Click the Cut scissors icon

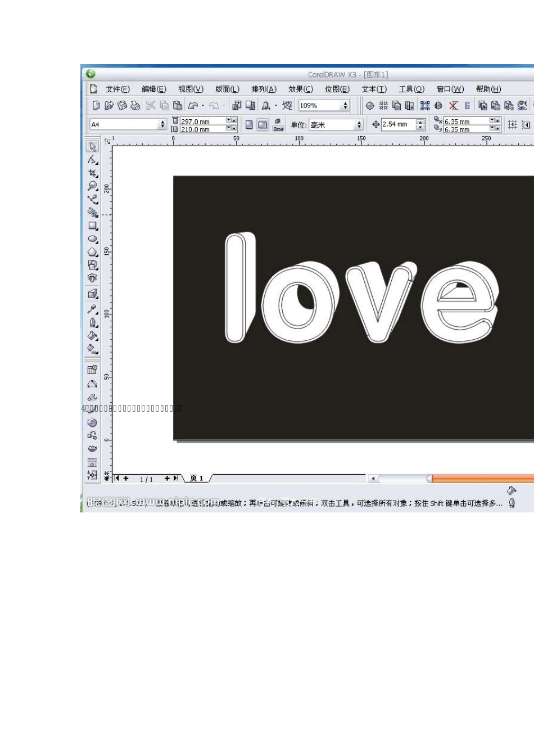(x=150, y=105)
